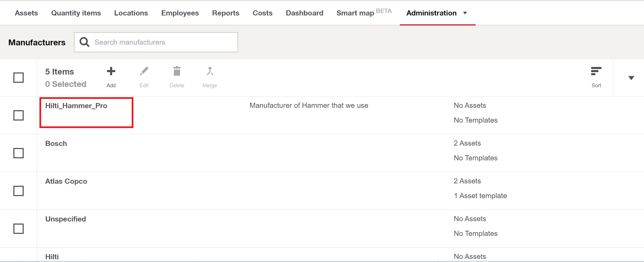Image resolution: width=644 pixels, height=262 pixels.
Task: Open the Reports tab
Action: [x=226, y=13]
